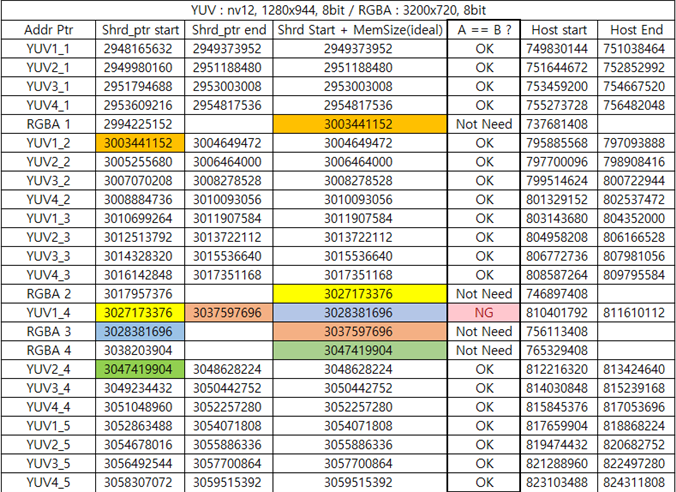Click Host End value 809795584
The width and height of the screenshot is (676, 492).
coord(634,275)
